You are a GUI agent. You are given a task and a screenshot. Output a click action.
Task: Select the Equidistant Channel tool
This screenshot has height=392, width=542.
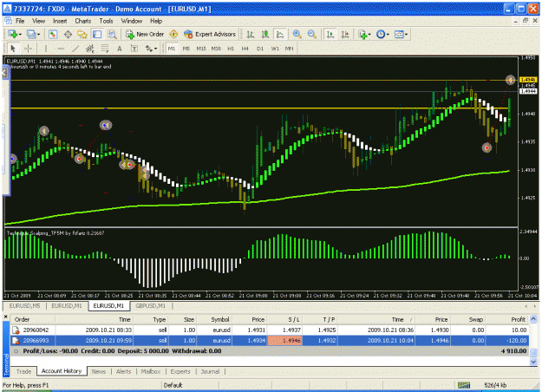coord(90,49)
